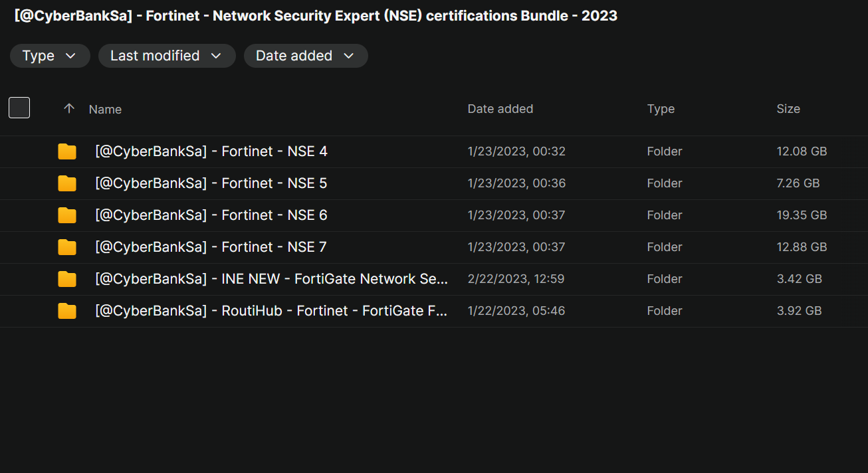Expand the Last modified filter
The width and height of the screenshot is (868, 473).
point(166,56)
